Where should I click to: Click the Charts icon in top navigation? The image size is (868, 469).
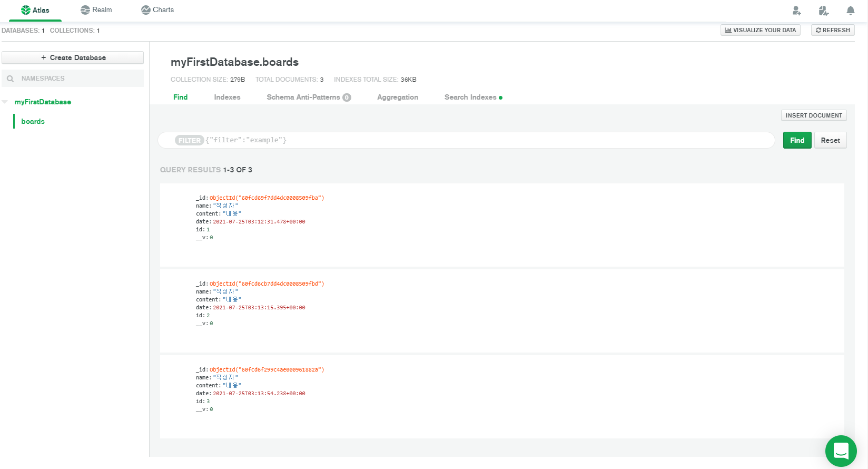pos(146,10)
